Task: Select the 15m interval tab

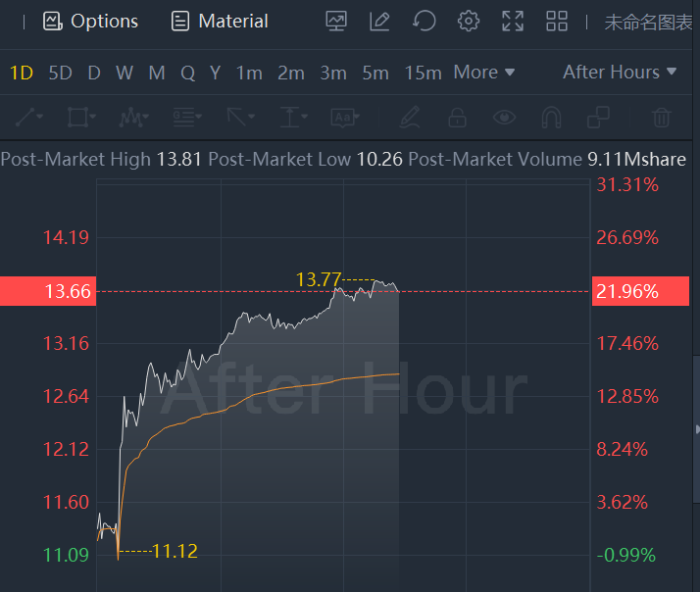Action: pyautogui.click(x=423, y=72)
